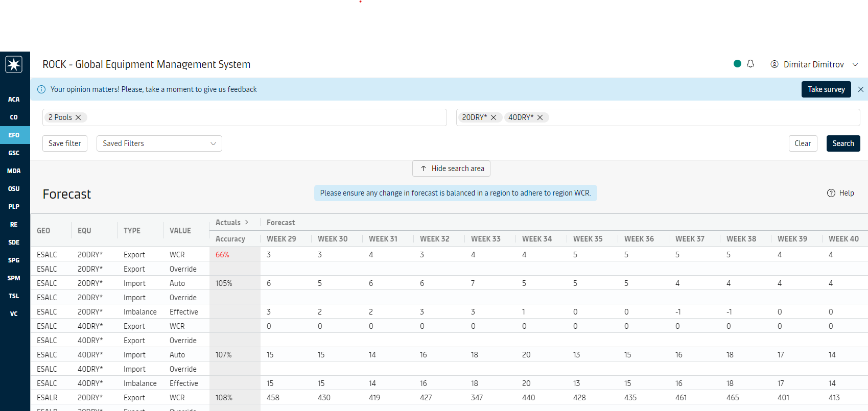Open the Saved Filters dropdown

point(159,143)
